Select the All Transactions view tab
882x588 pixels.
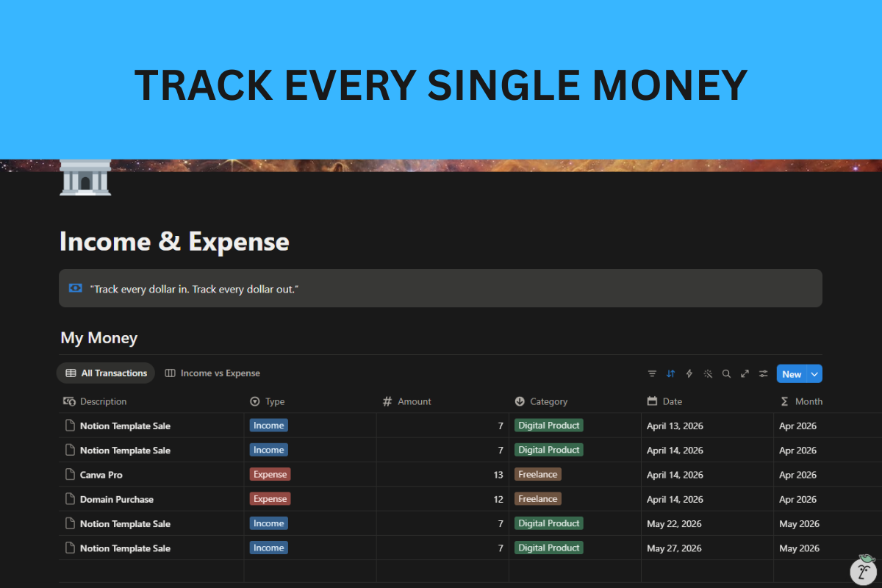tap(105, 373)
